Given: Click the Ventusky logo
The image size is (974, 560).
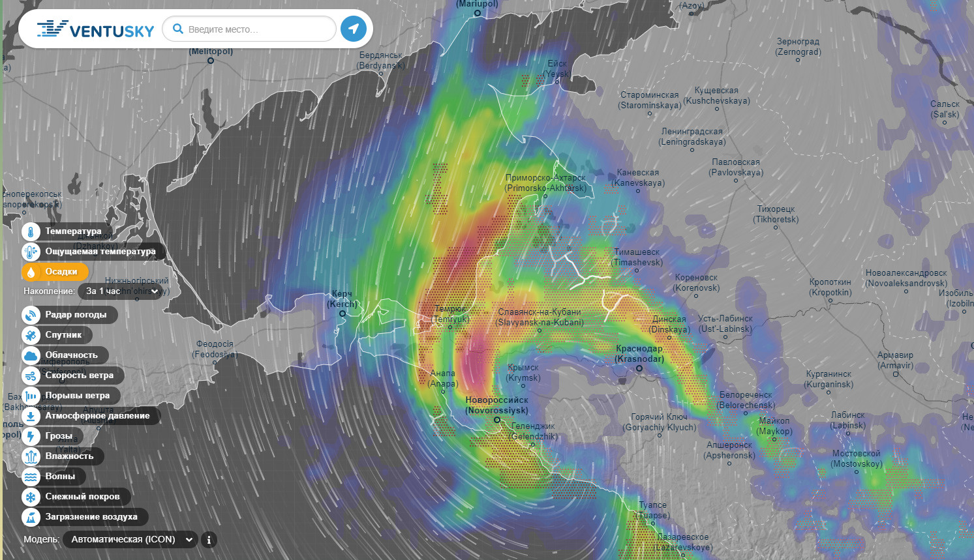Looking at the screenshot, I should click(95, 29).
